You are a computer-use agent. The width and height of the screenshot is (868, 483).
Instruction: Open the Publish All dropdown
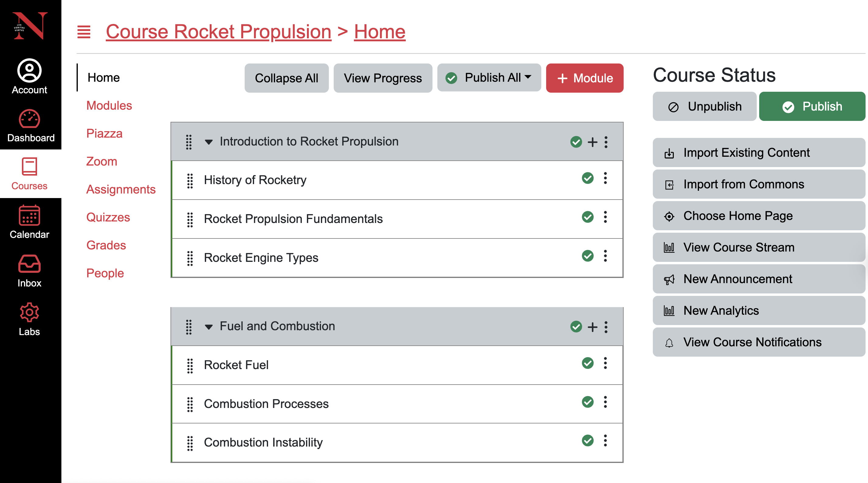coord(489,78)
